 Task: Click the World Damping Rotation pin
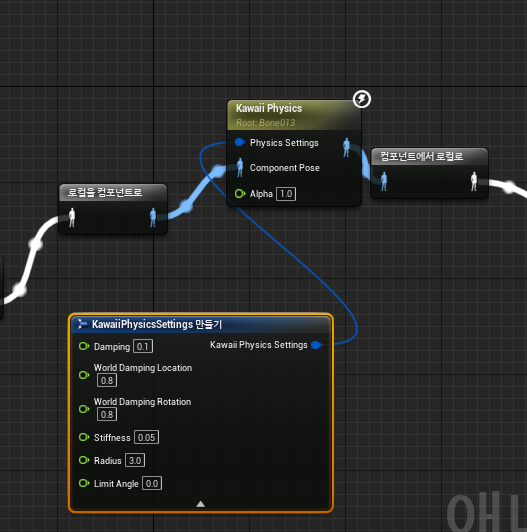point(83,409)
